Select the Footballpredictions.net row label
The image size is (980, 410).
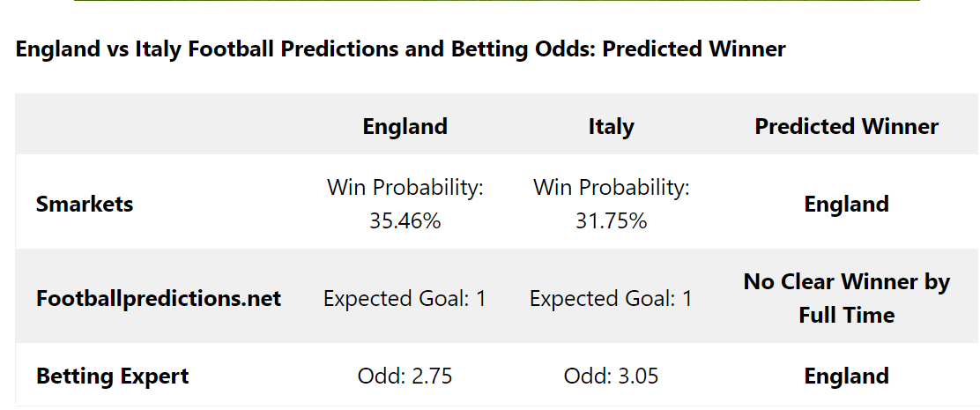[159, 298]
